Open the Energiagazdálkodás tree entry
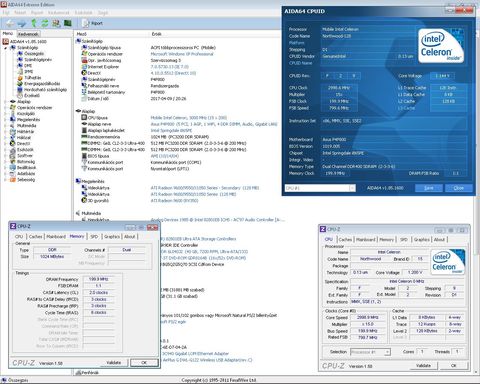The width and height of the screenshot is (480, 384). pos(42,83)
